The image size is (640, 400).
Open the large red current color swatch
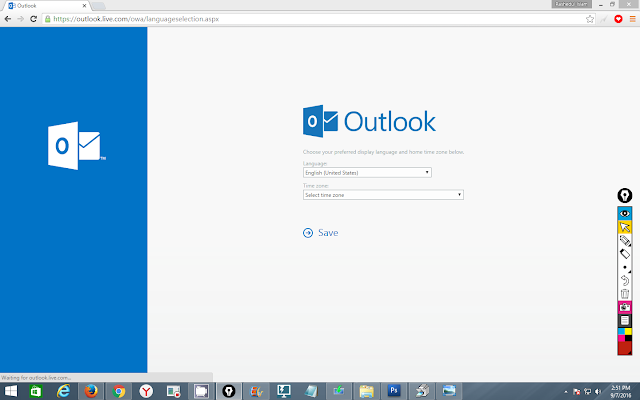624,348
